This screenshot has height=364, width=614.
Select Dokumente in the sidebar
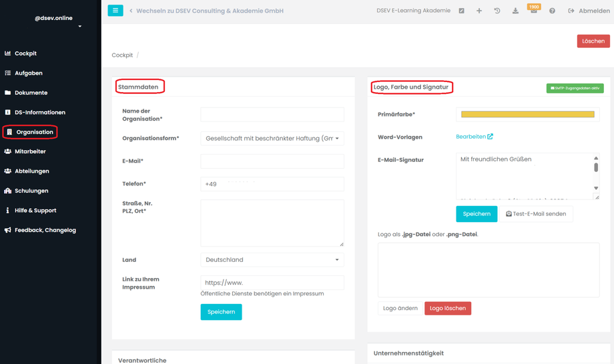31,93
